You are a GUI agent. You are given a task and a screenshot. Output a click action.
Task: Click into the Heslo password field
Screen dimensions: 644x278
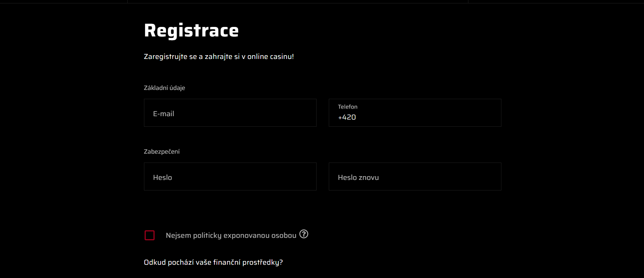[230, 176]
